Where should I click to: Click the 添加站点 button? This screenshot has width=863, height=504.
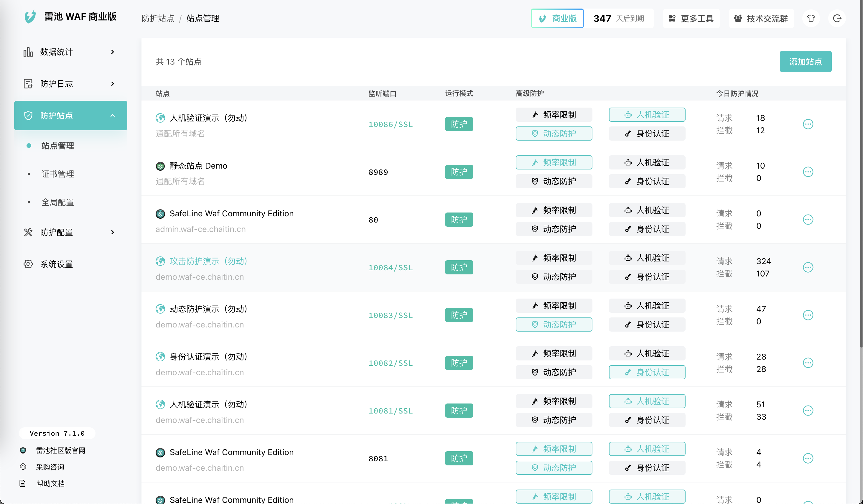(x=805, y=62)
